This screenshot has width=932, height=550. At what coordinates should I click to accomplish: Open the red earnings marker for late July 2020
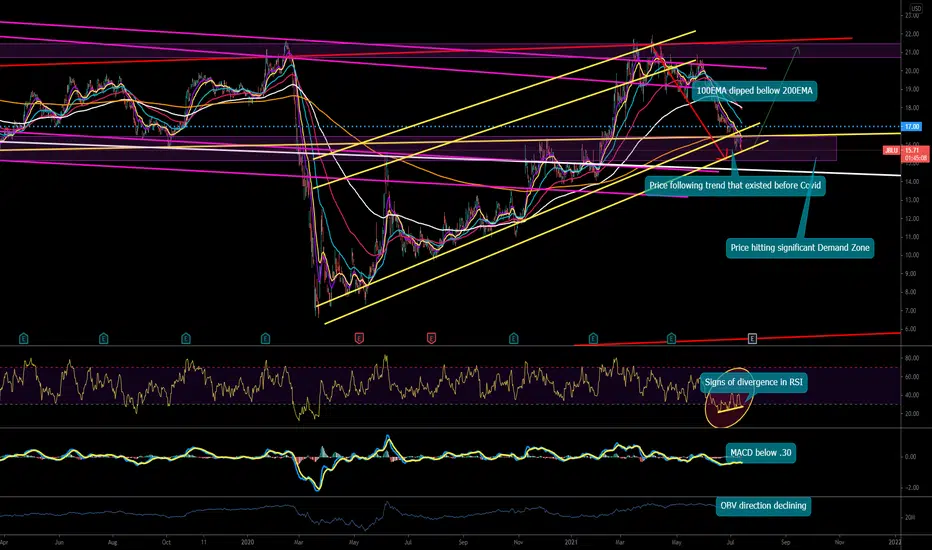(432, 338)
